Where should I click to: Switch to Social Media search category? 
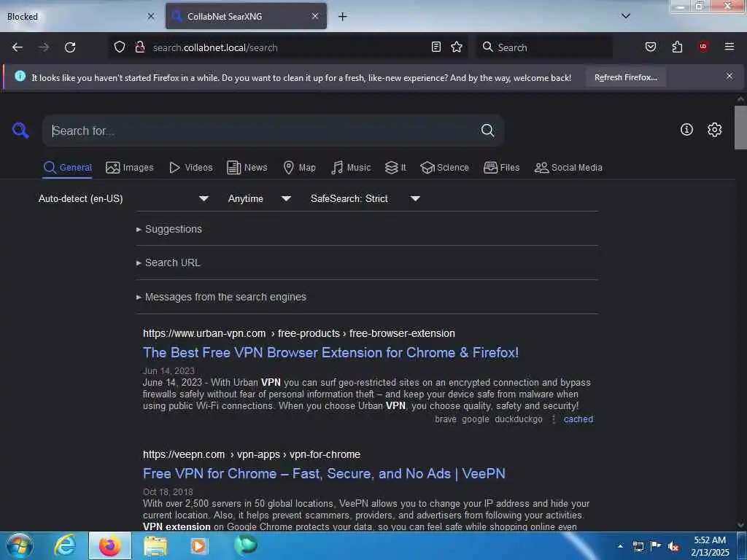coord(568,168)
